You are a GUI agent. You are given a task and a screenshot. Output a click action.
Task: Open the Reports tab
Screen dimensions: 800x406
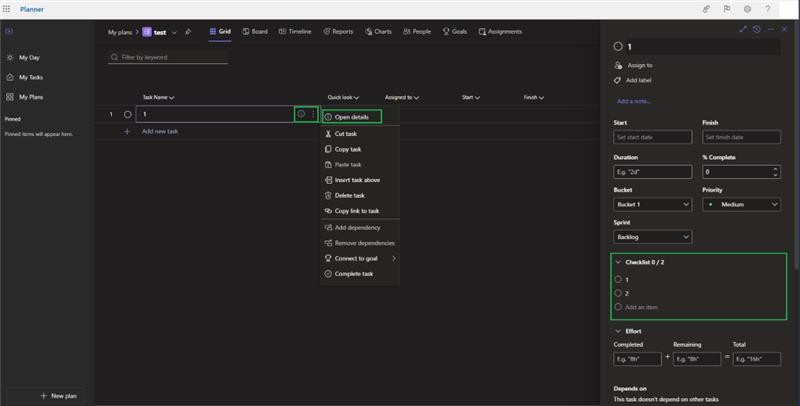tap(338, 32)
